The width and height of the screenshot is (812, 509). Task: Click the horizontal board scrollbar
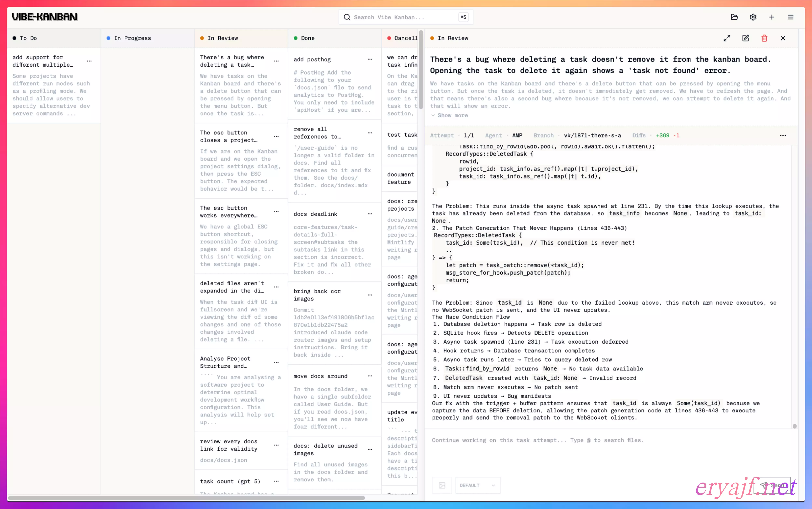pos(186,498)
